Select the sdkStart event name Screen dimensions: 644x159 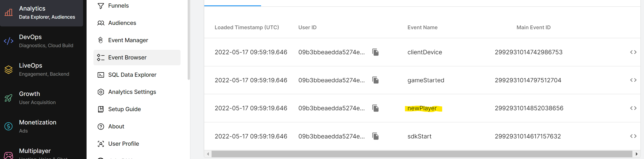pyautogui.click(x=419, y=136)
